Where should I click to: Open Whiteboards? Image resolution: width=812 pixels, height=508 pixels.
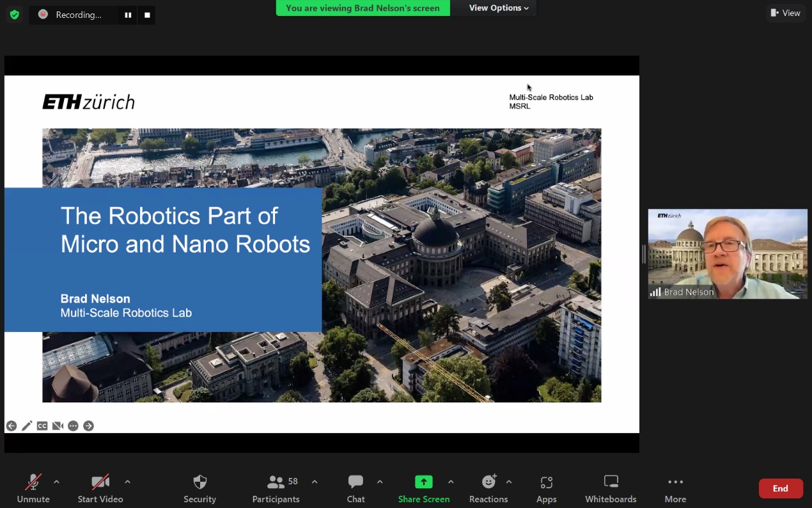(x=611, y=488)
